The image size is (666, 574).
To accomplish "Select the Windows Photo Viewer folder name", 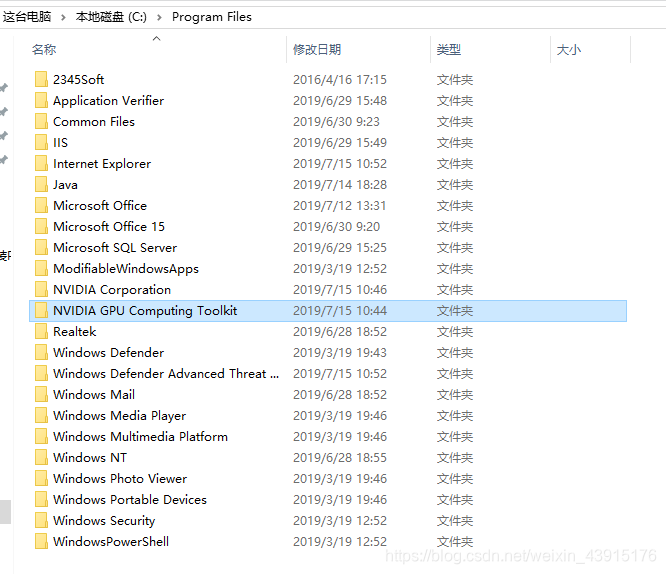I will point(120,478).
